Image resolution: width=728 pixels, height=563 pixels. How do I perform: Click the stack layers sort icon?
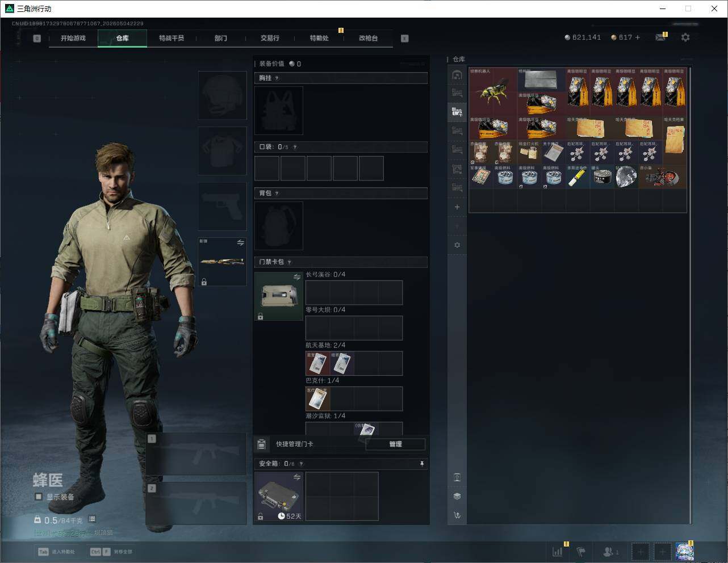point(457,496)
